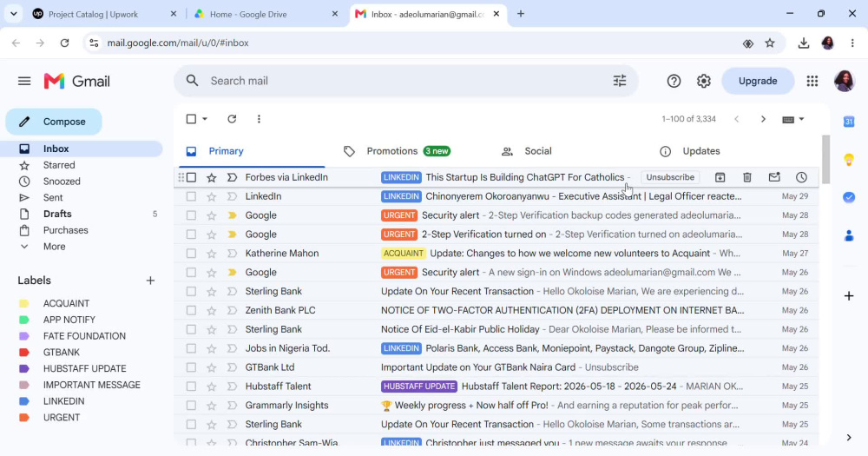Open the input tools dropdown arrow
This screenshot has width=868, height=456.
(801, 119)
